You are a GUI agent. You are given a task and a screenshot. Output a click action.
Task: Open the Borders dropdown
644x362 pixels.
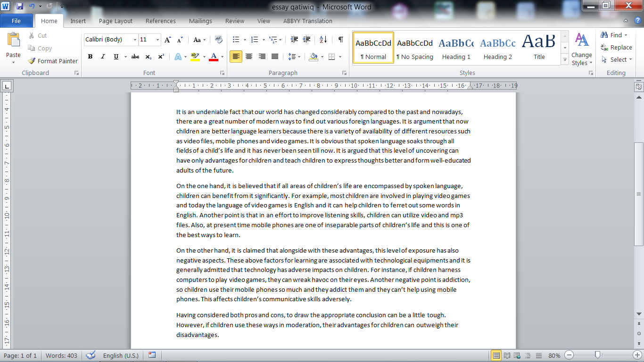[x=340, y=57]
